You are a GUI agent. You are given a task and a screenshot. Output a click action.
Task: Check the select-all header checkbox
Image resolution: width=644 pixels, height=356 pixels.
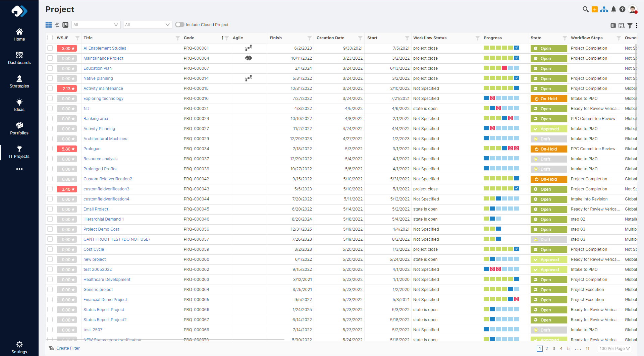(x=50, y=38)
